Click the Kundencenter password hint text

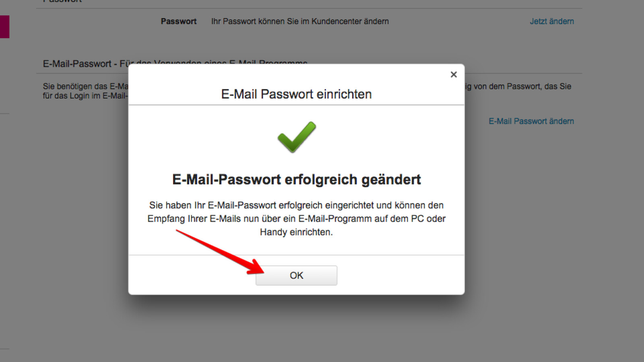[300, 21]
